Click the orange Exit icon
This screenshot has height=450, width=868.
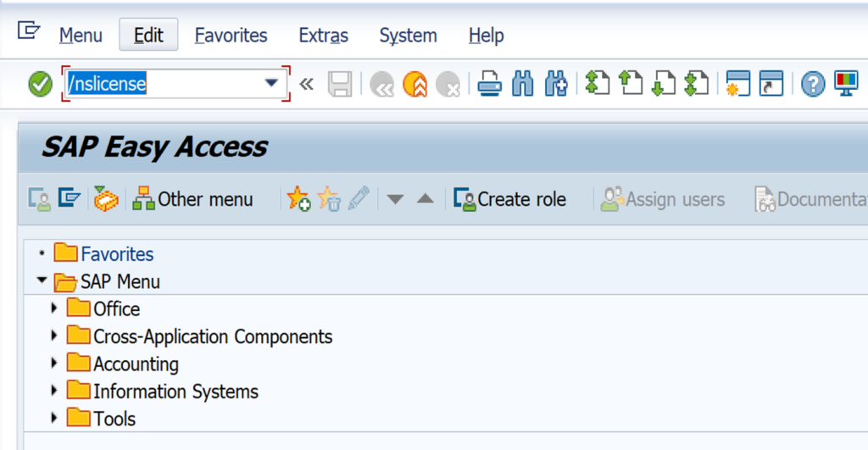pyautogui.click(x=415, y=84)
